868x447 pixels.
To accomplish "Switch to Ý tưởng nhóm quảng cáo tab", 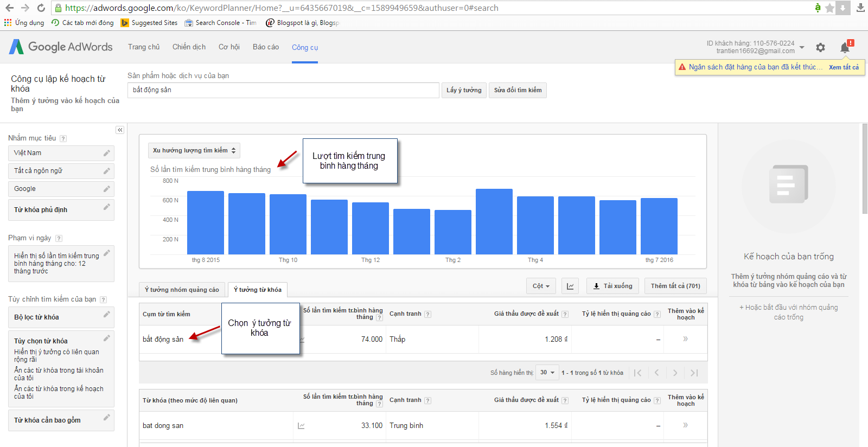I will click(182, 290).
